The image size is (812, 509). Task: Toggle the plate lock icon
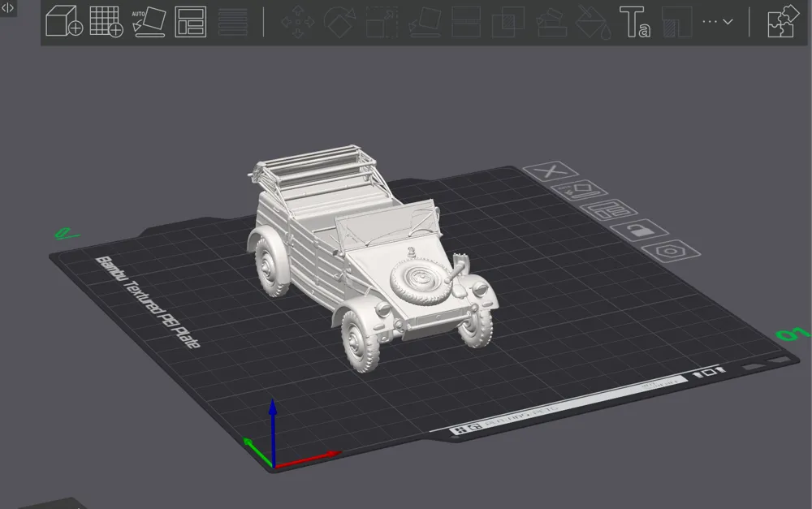pyautogui.click(x=640, y=230)
